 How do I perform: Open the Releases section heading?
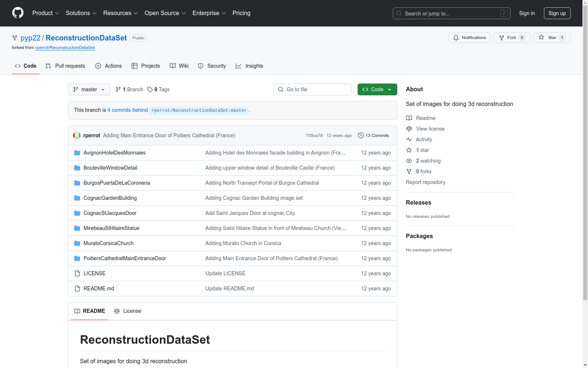(x=419, y=203)
